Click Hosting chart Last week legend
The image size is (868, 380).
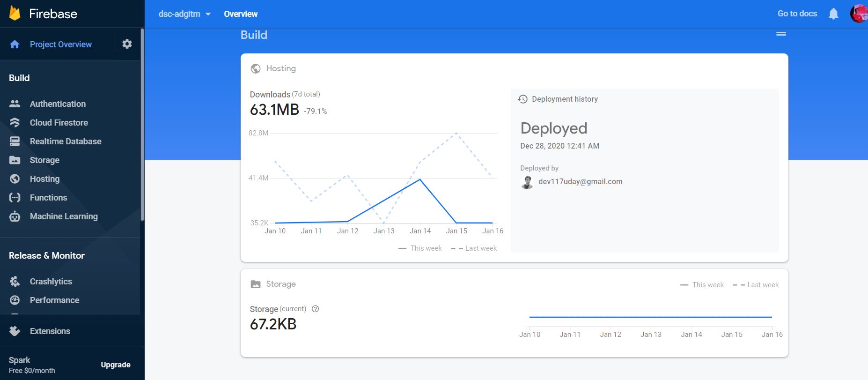474,248
